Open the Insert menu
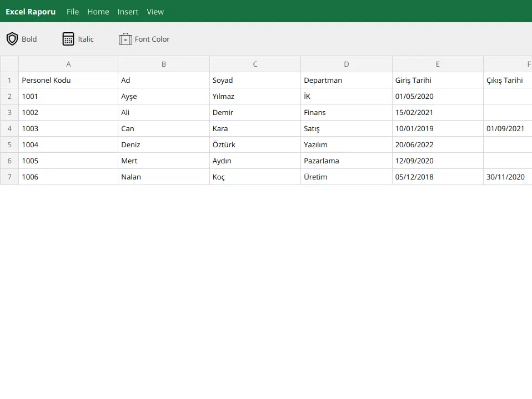Viewport: 532px width, 399px height. [128, 12]
